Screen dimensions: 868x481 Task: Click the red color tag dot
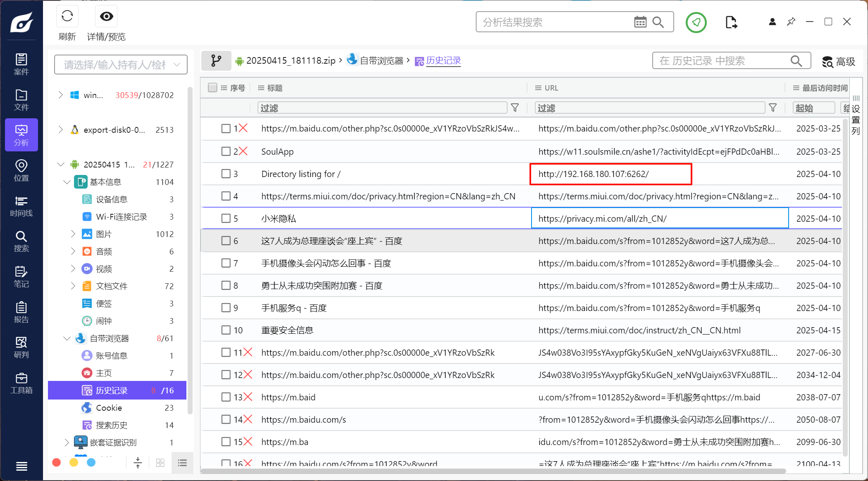coord(57,462)
